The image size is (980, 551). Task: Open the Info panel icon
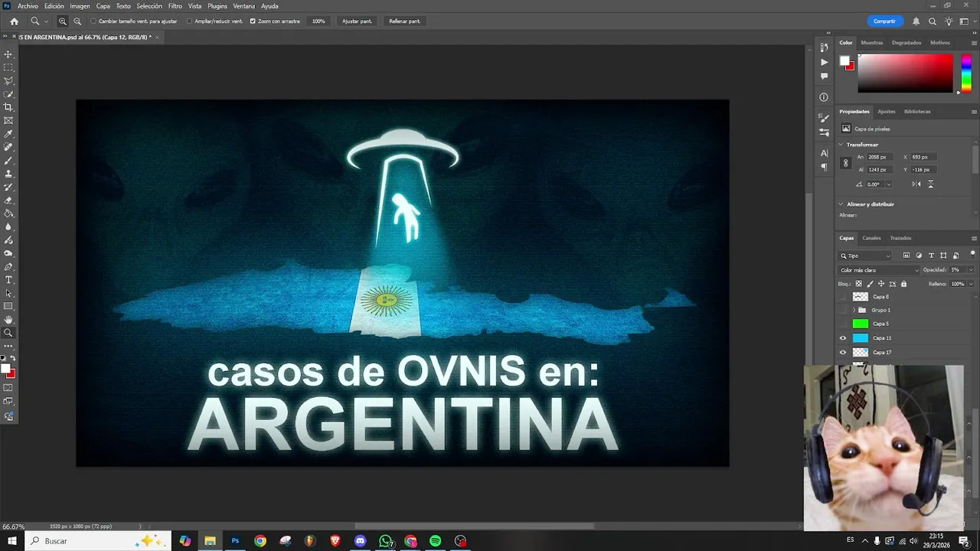[x=824, y=97]
